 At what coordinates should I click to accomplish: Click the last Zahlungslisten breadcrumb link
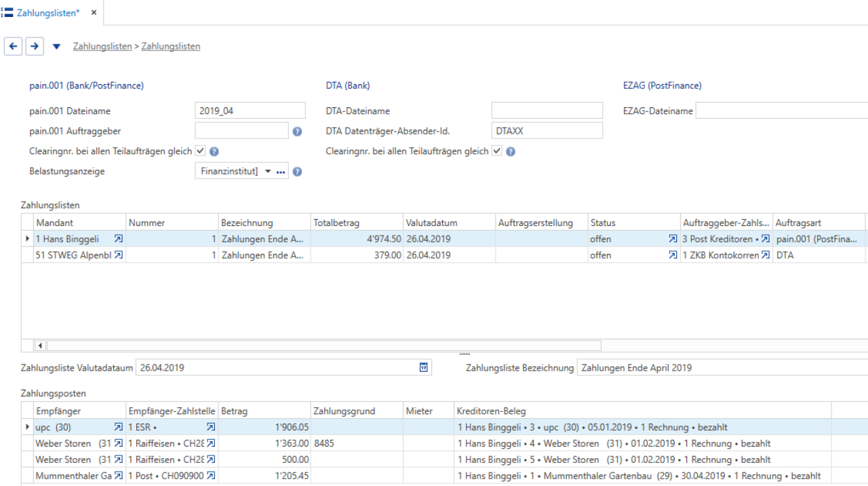[171, 47]
